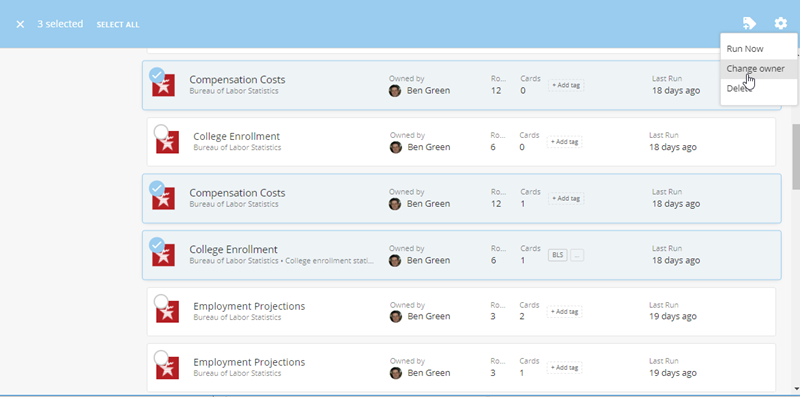Click Ben Green avatar on Compensation Costs, 0 cards
Viewport: 800px width, 397px height.
pyautogui.click(x=395, y=91)
